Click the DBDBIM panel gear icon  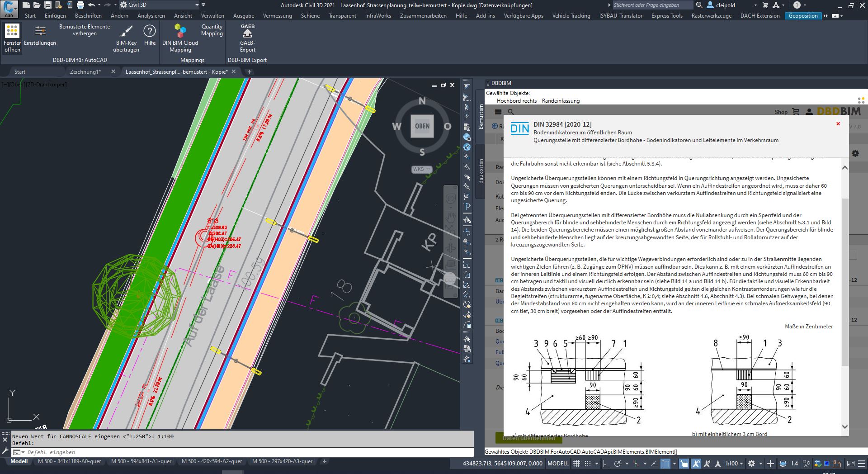point(855,153)
